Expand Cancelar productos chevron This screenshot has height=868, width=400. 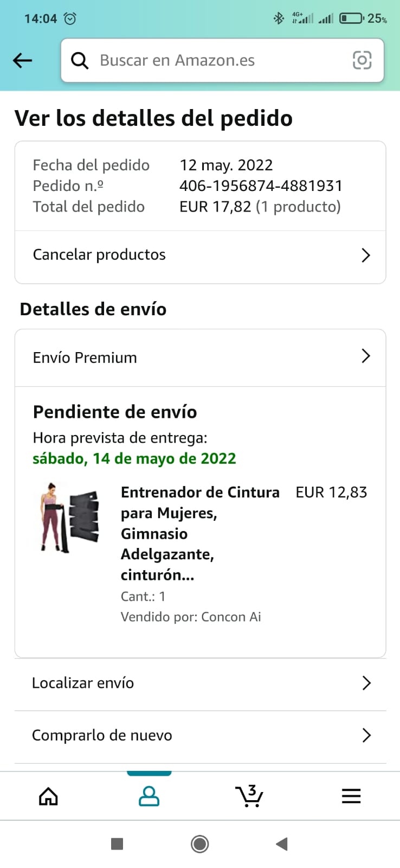[x=366, y=255]
